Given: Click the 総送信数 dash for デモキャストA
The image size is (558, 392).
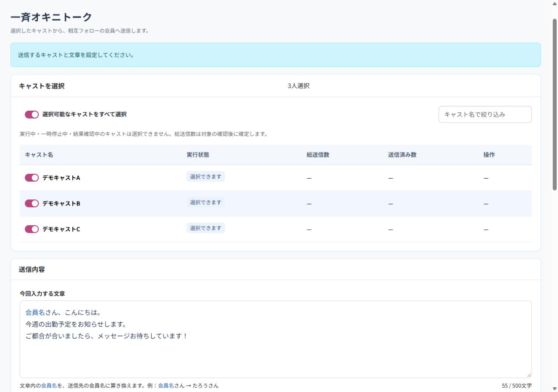Looking at the screenshot, I should pyautogui.click(x=309, y=178).
